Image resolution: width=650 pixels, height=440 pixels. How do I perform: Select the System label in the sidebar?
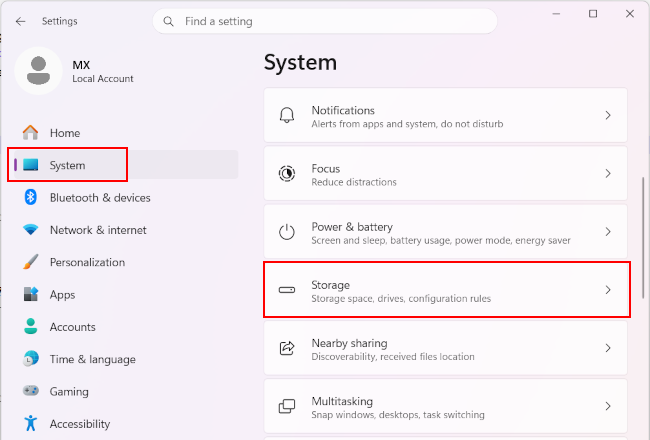point(68,165)
